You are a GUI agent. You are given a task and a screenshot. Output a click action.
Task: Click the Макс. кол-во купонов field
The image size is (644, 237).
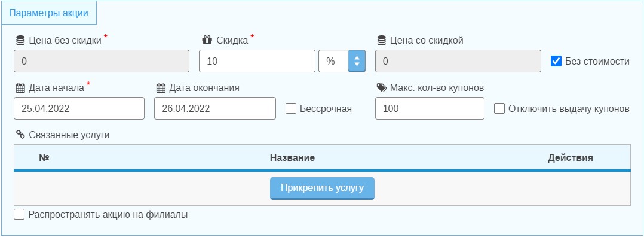pyautogui.click(x=430, y=109)
